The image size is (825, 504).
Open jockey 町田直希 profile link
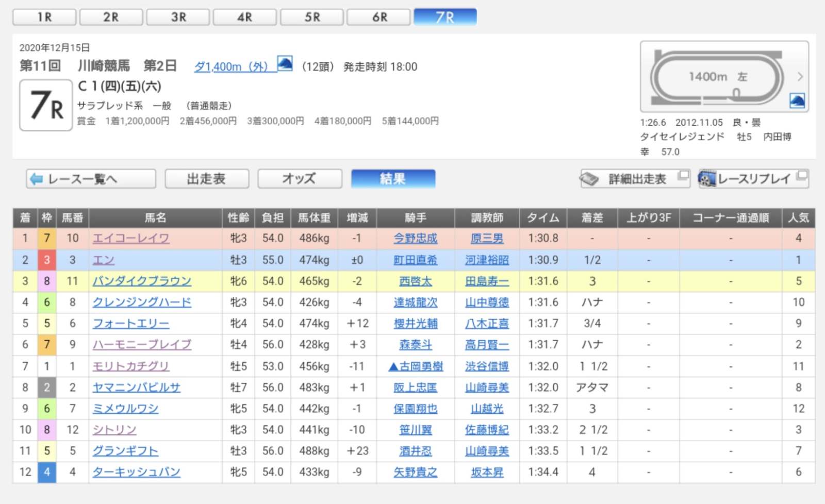[415, 260]
